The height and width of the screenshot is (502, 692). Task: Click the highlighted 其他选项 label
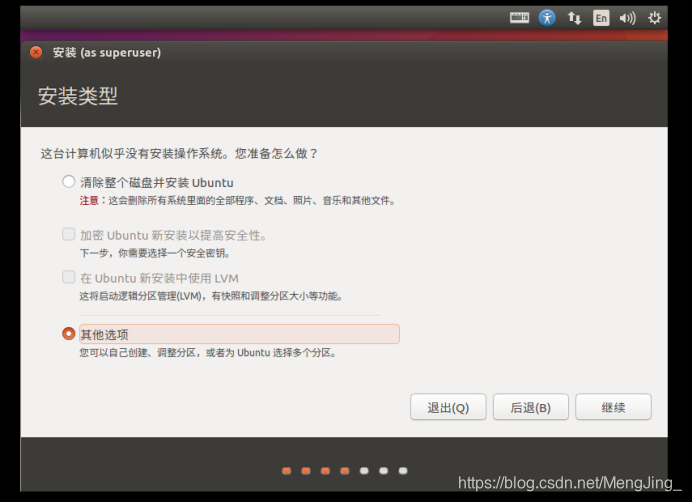239,334
